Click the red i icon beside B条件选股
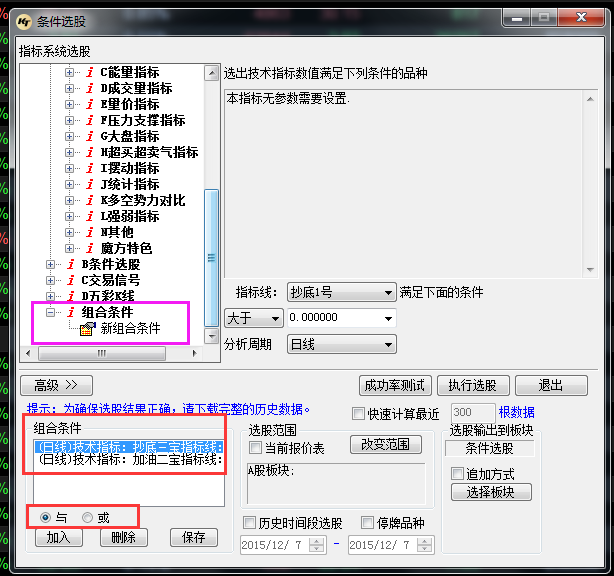 pos(70,264)
